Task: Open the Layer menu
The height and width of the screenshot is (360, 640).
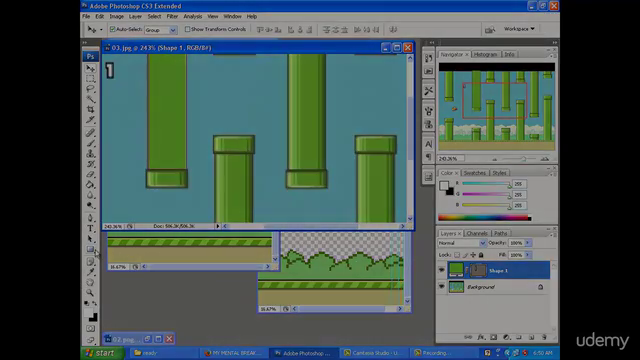Action: pos(135,16)
